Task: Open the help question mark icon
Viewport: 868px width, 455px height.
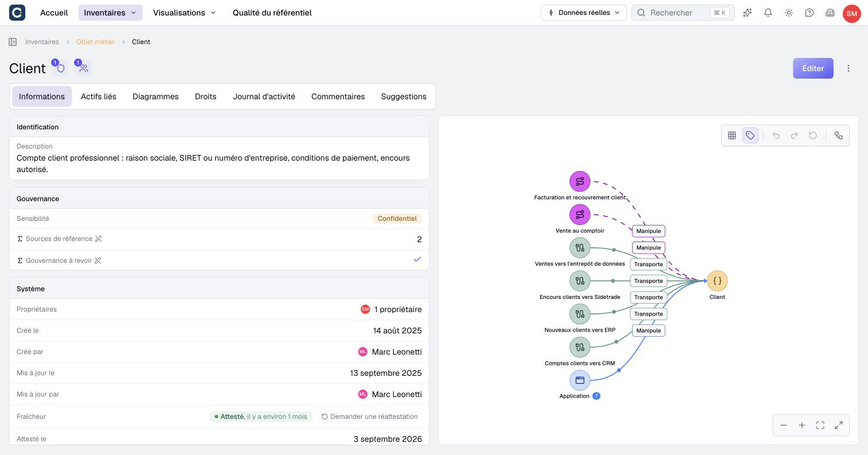Action: [809, 13]
